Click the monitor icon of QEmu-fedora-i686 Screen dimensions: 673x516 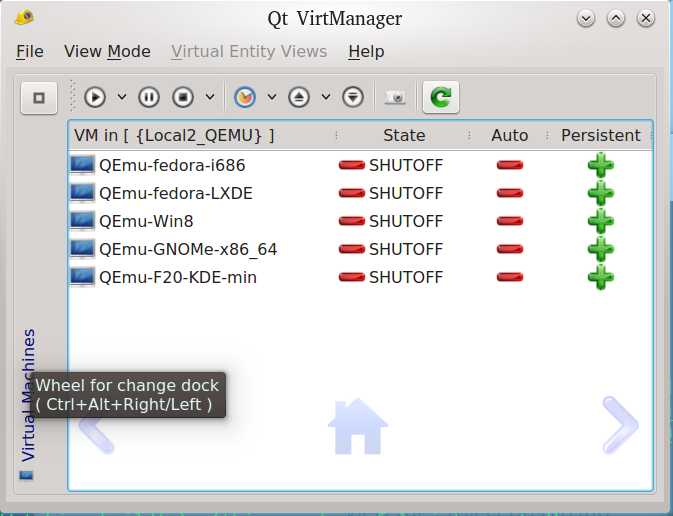82,165
